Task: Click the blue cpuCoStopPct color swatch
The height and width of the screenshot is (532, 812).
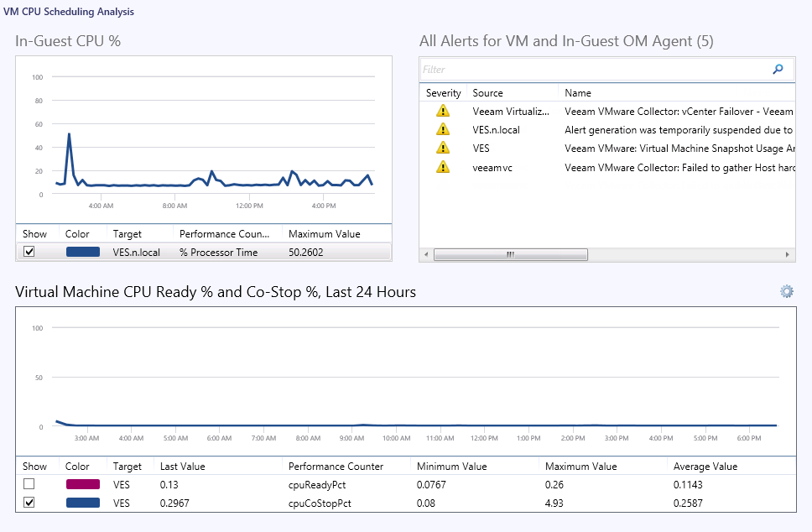Action: click(82, 503)
